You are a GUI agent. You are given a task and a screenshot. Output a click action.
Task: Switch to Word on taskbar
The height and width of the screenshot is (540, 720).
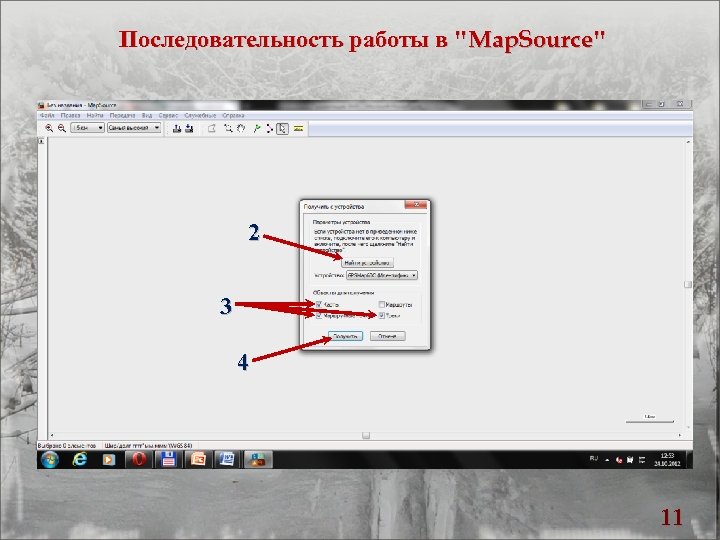[227, 459]
